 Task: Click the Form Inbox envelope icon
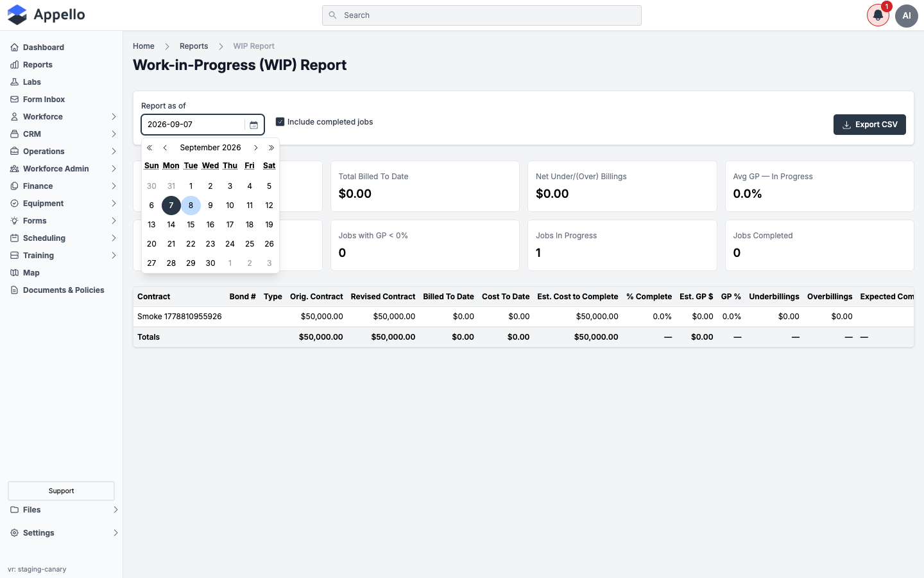point(15,100)
